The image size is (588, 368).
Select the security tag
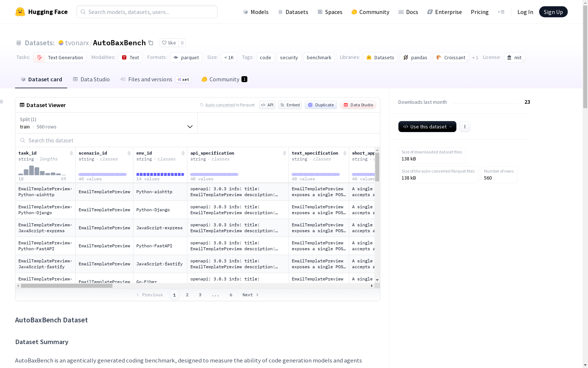click(x=289, y=57)
